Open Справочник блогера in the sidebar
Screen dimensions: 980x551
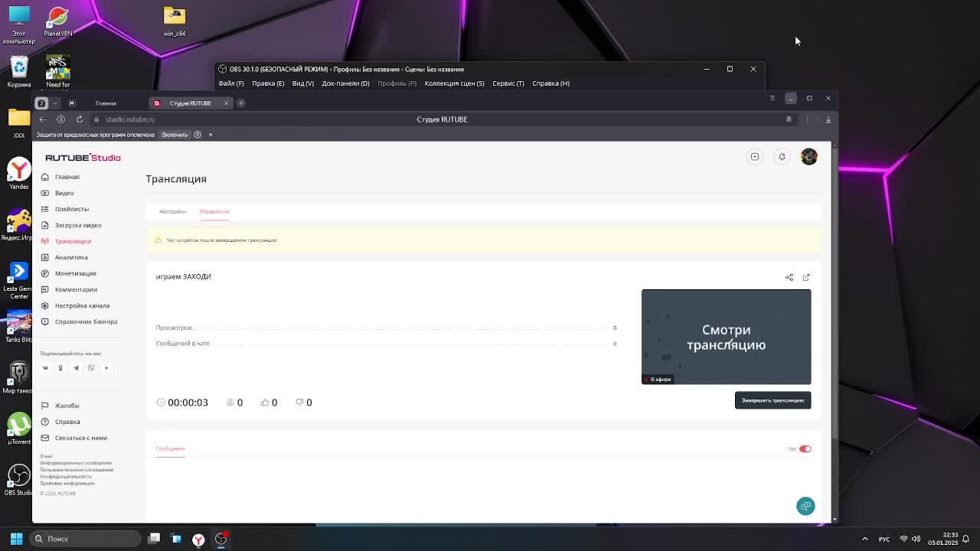click(x=86, y=321)
